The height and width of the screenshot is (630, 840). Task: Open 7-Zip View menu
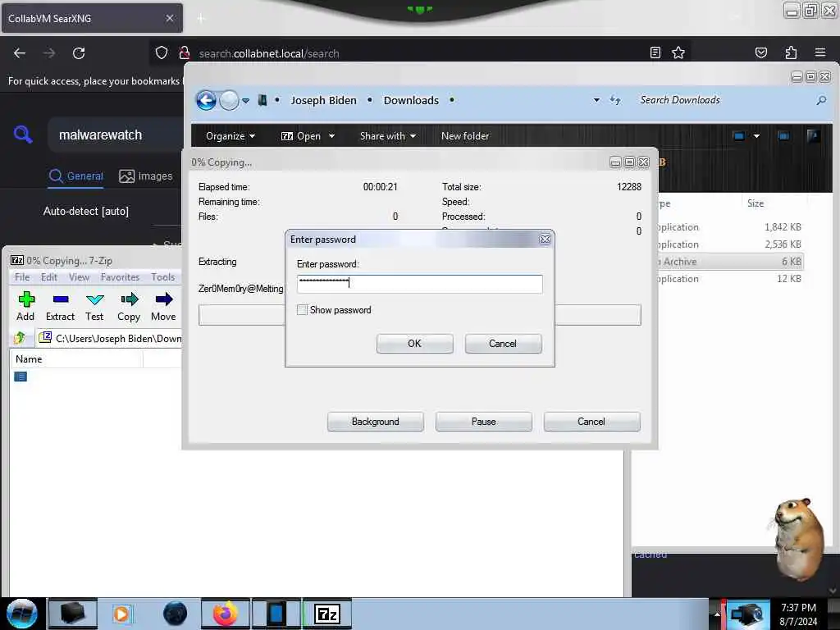(79, 277)
